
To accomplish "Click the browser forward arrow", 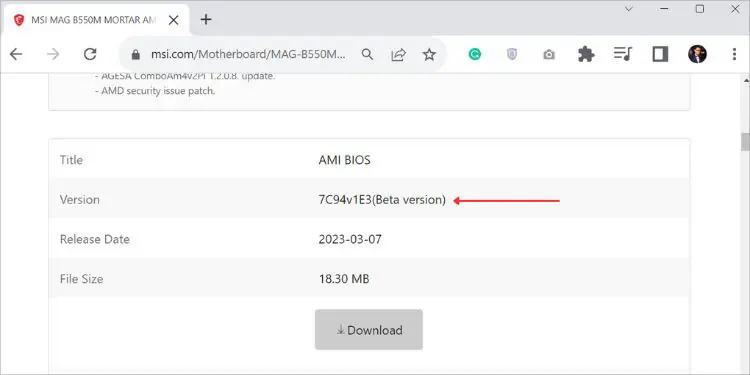I will click(53, 55).
